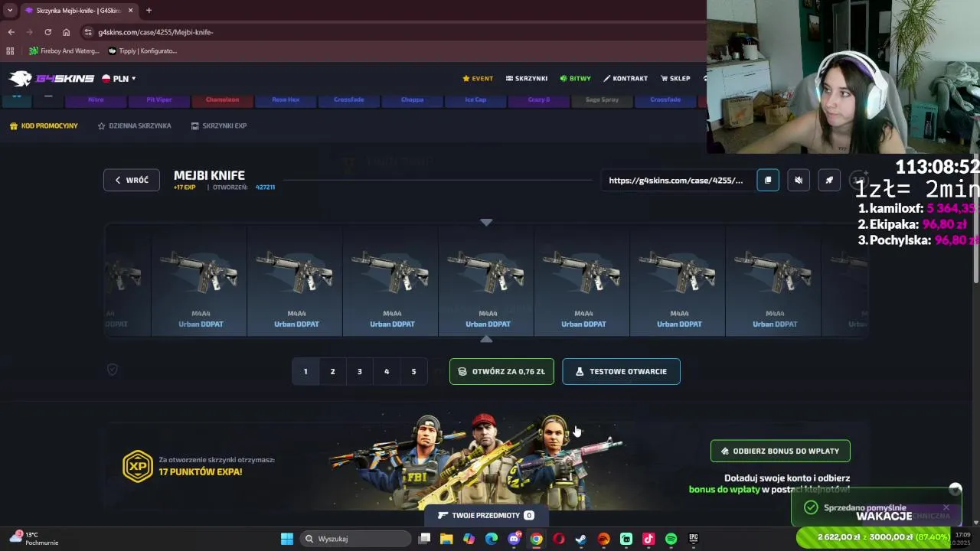This screenshot has height=551, width=980.
Task: Click the G4Skins logo
Action: pyautogui.click(x=51, y=78)
